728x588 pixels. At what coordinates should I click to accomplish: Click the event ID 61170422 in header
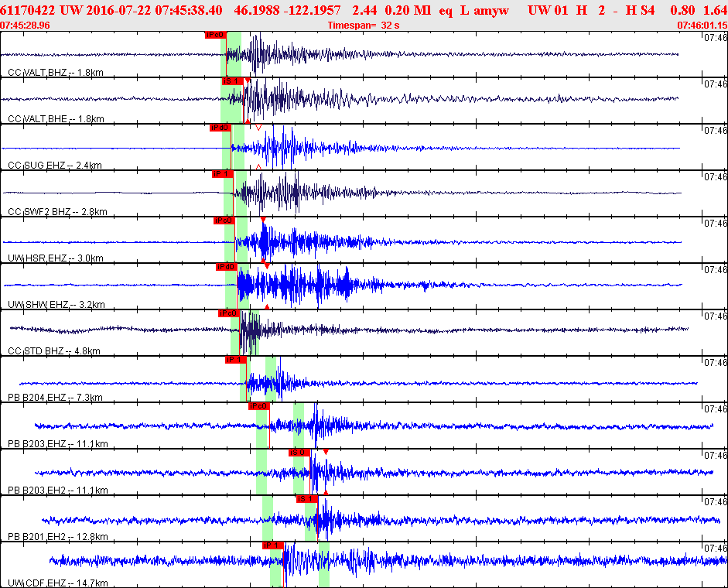point(27,10)
